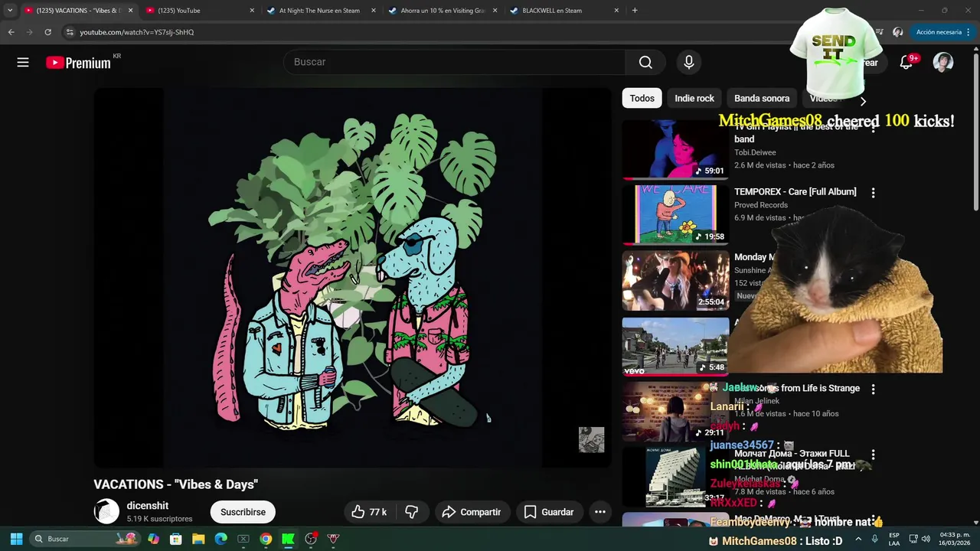Close the BLACKWELL en Steam tab
Viewport: 980px width, 551px height.
[616, 11]
